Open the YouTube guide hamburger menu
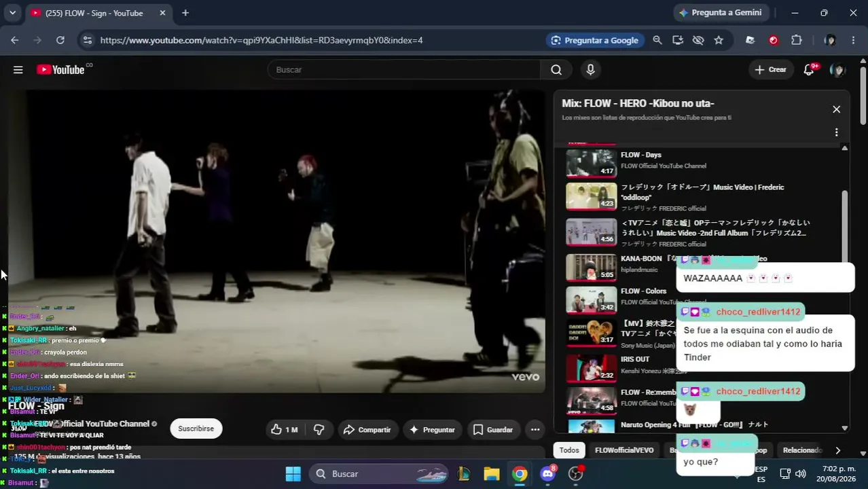The height and width of the screenshot is (489, 868). pos(18,69)
